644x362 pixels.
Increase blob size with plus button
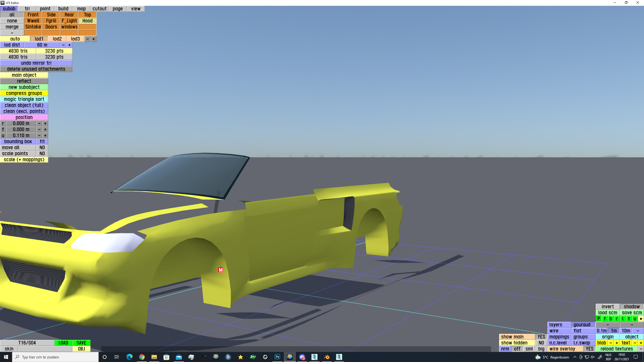(x=617, y=343)
